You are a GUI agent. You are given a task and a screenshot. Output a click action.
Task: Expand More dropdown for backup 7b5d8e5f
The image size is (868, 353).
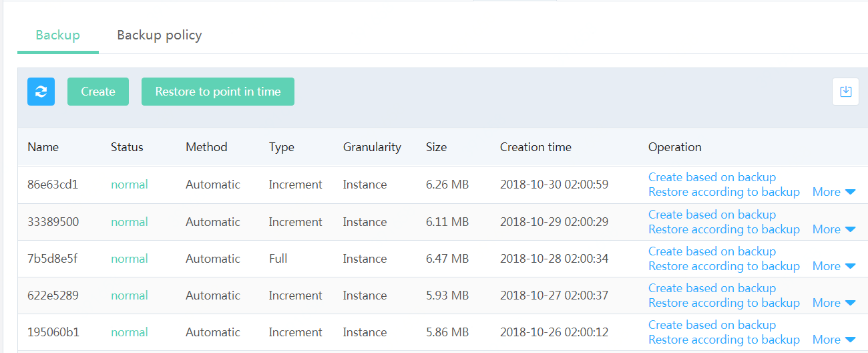click(x=834, y=266)
